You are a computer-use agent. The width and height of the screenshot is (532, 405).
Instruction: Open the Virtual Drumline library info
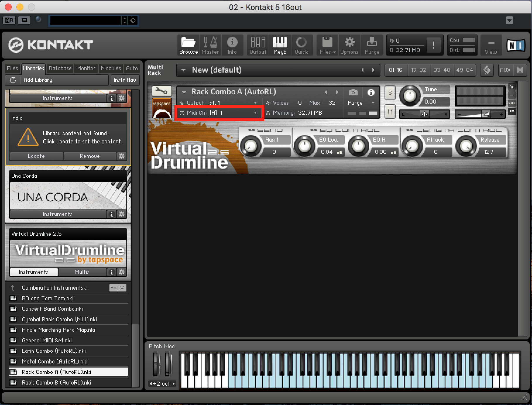111,272
